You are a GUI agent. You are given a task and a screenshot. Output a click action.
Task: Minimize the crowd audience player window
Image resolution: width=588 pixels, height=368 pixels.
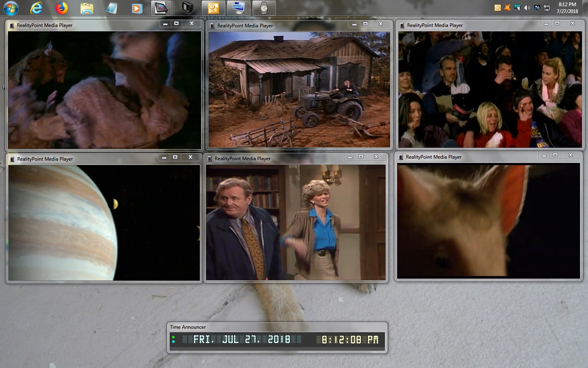[546, 24]
